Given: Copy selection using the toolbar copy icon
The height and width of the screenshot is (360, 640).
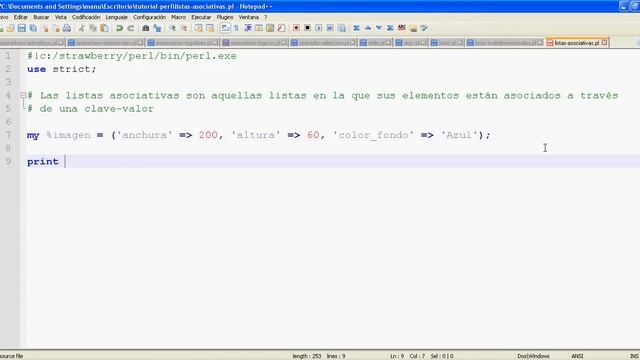Looking at the screenshot, I should click(x=93, y=28).
